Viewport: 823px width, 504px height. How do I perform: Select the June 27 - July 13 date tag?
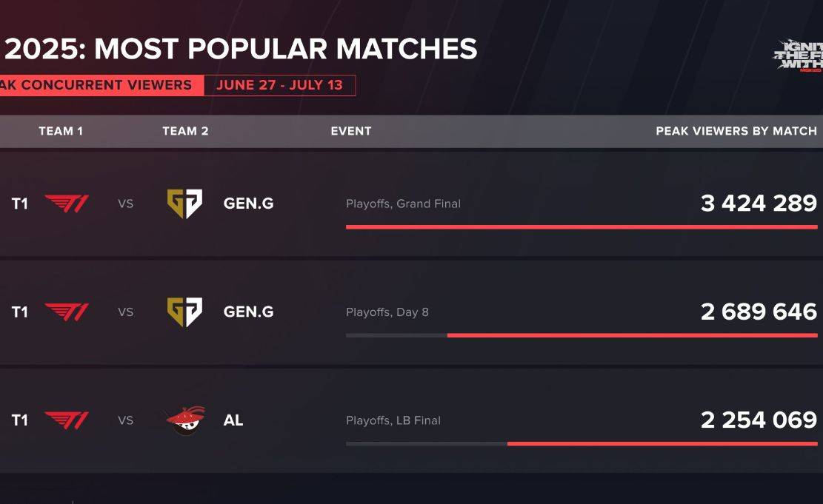[x=280, y=85]
